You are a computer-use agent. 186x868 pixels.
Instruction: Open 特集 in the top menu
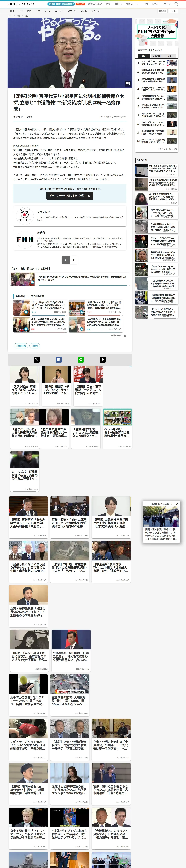point(108,4)
